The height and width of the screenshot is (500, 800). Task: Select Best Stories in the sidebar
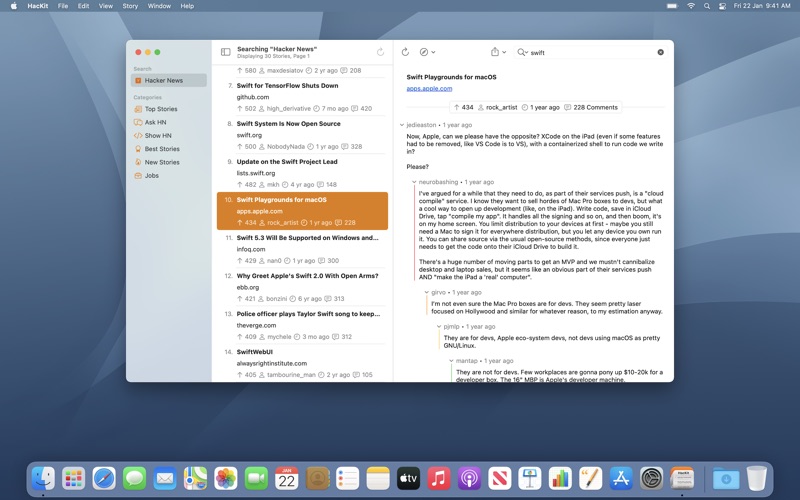[161, 148]
